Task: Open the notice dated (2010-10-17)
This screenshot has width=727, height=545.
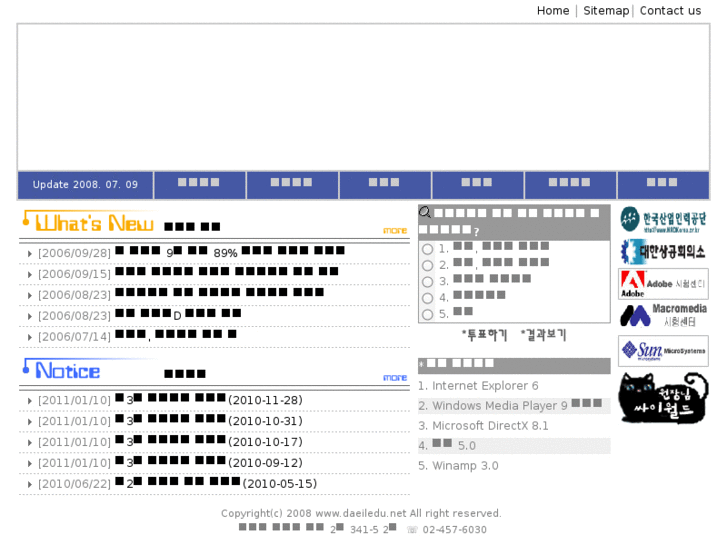Action: [x=209, y=441]
